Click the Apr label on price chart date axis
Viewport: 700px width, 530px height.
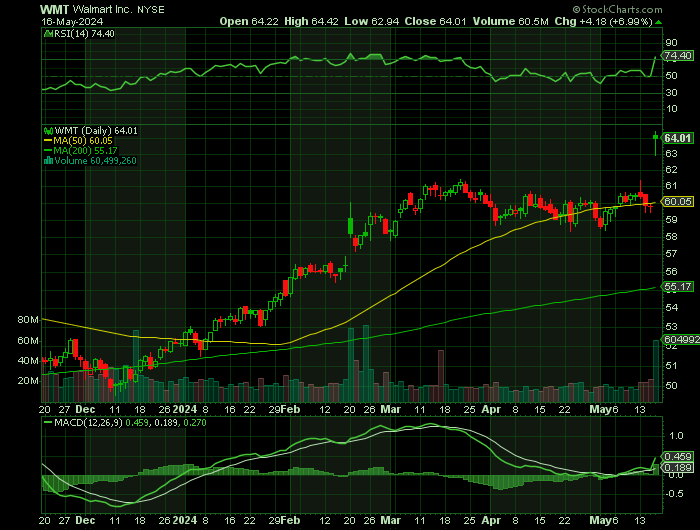pos(491,409)
